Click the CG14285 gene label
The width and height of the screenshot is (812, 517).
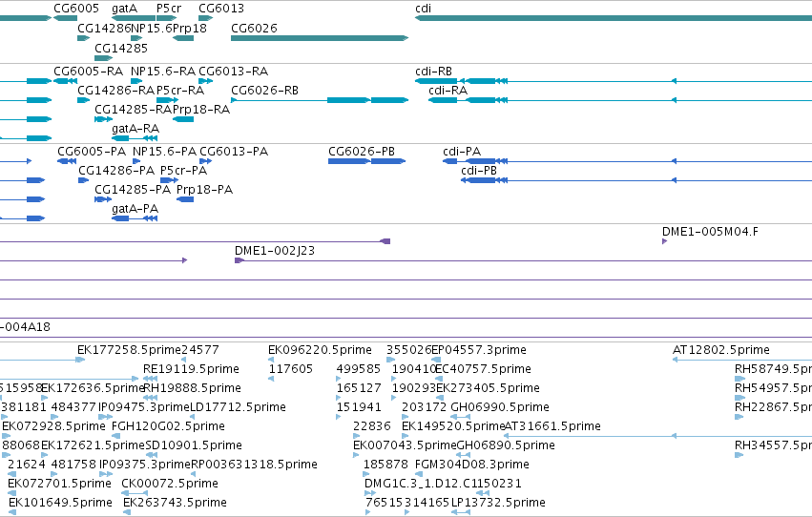121,48
